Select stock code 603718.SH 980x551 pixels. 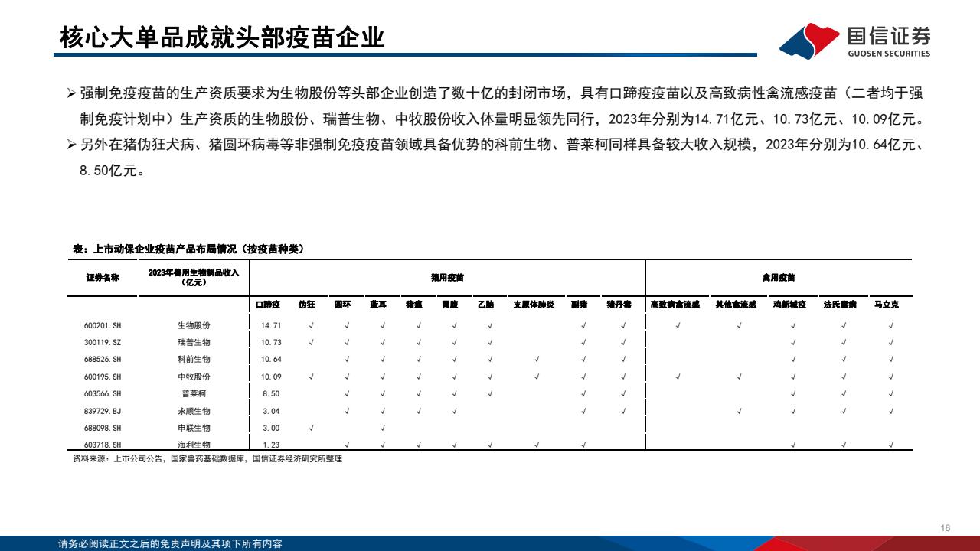point(103,445)
